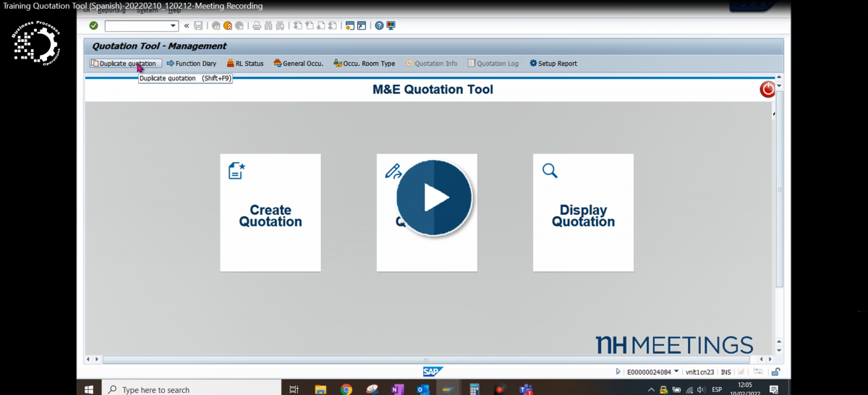Open File Explorer from the taskbar
This screenshot has width=868, height=395.
pyautogui.click(x=321, y=389)
